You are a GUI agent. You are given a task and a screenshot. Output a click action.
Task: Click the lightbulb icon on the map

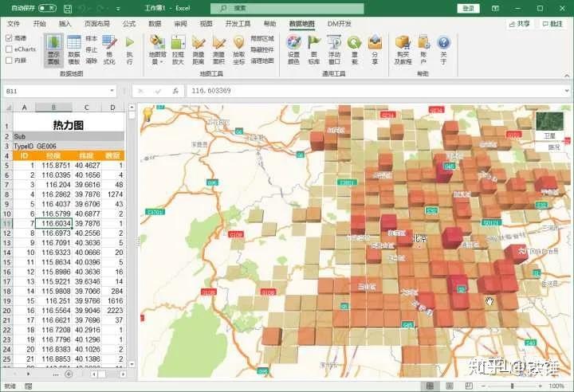147,113
